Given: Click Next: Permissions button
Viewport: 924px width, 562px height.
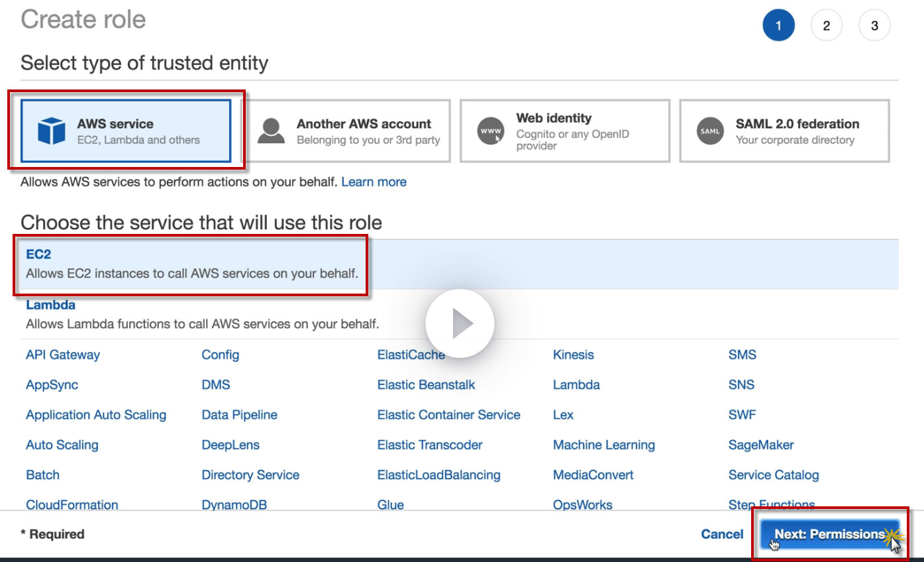Looking at the screenshot, I should (x=829, y=534).
